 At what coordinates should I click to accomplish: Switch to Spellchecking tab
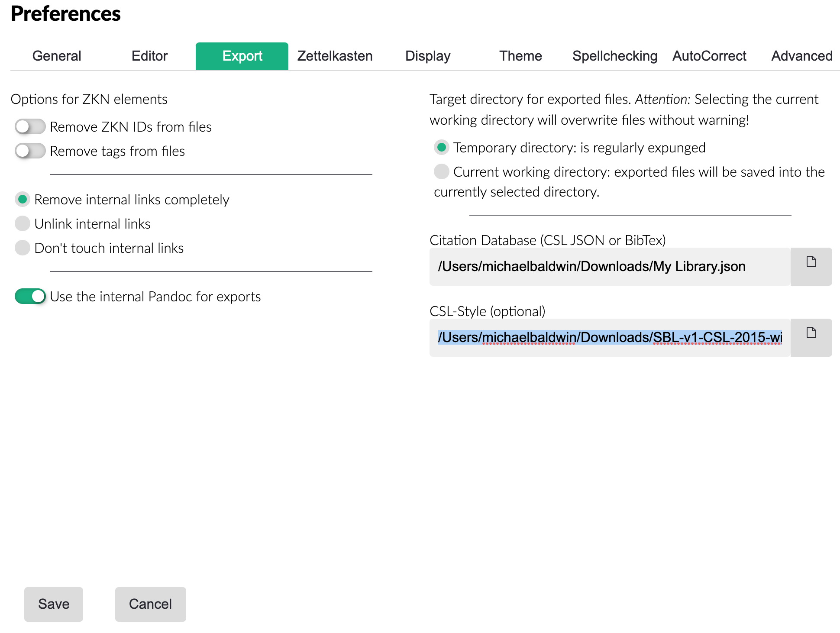click(615, 56)
